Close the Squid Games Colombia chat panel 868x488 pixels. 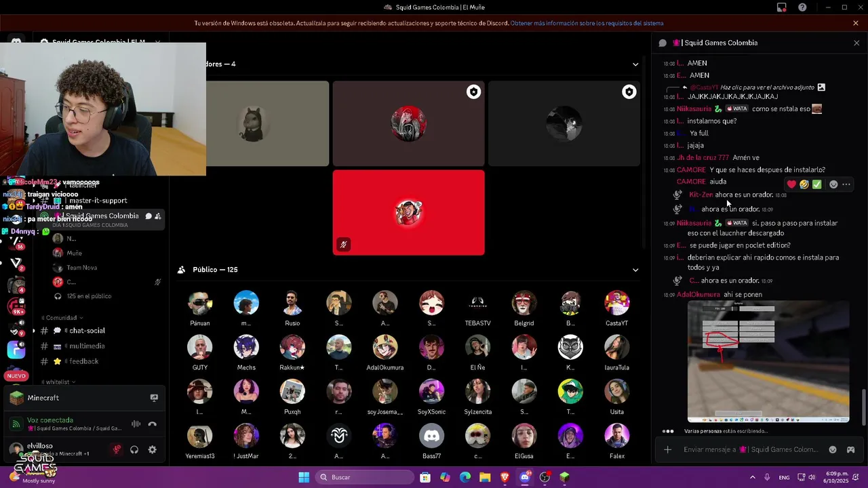[x=856, y=43]
